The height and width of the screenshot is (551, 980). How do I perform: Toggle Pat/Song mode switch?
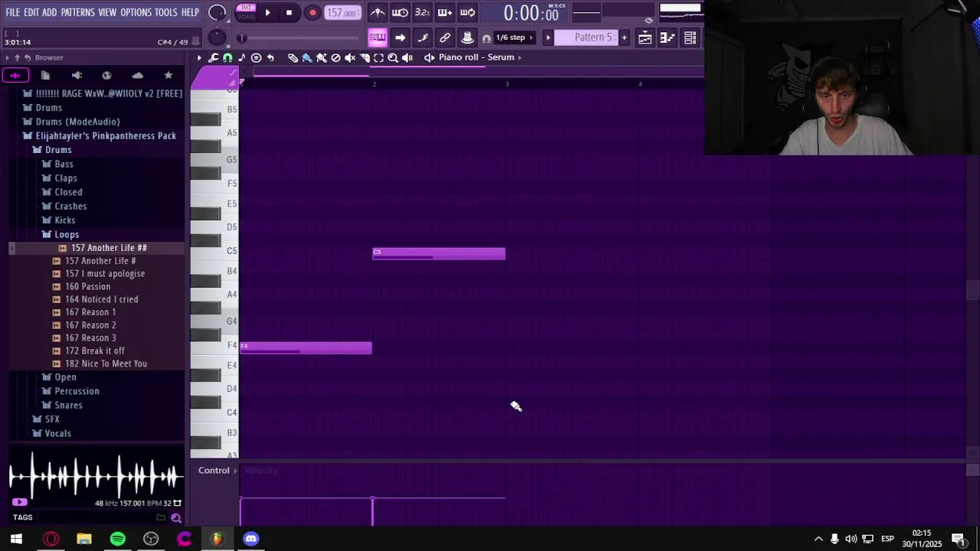pyautogui.click(x=246, y=12)
